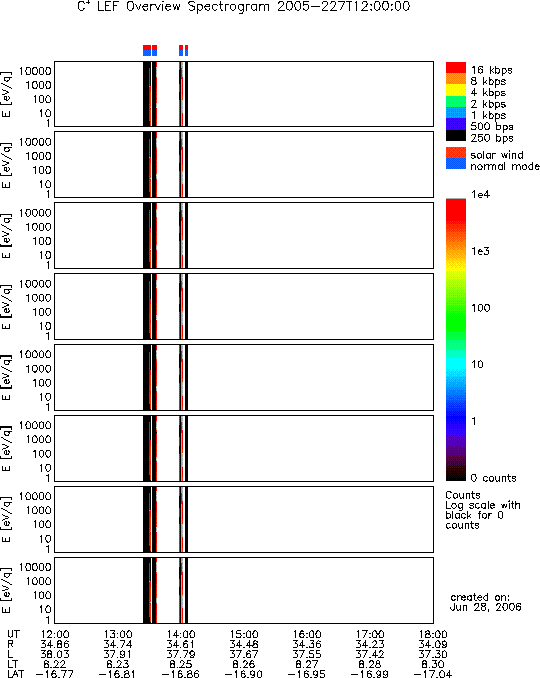The image size is (540, 678).
Task: Click the R value 34.09
Action: (x=433, y=644)
